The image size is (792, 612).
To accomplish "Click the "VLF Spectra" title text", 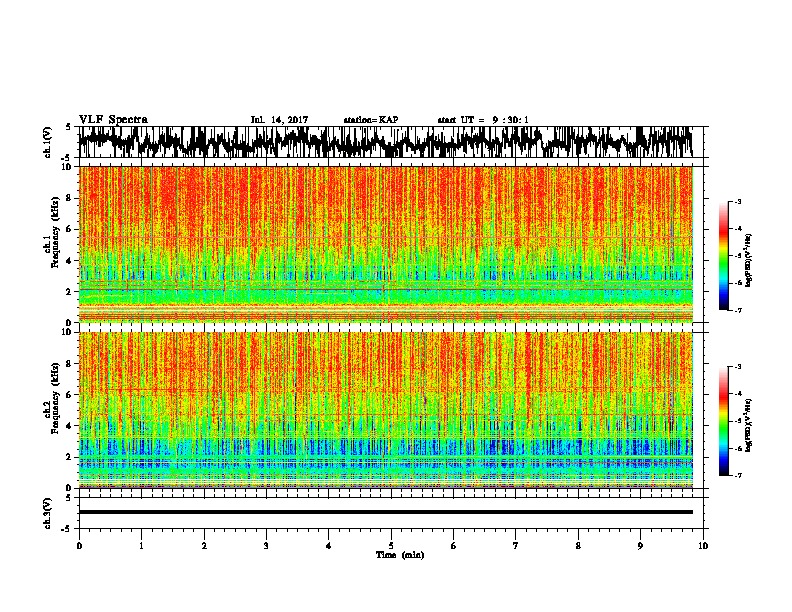I will [x=113, y=120].
